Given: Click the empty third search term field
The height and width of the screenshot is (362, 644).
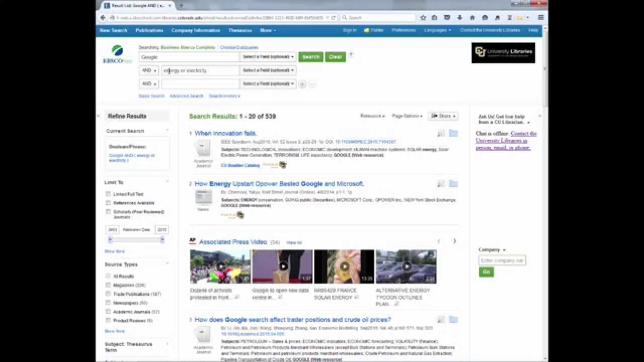Looking at the screenshot, I should click(x=200, y=84).
